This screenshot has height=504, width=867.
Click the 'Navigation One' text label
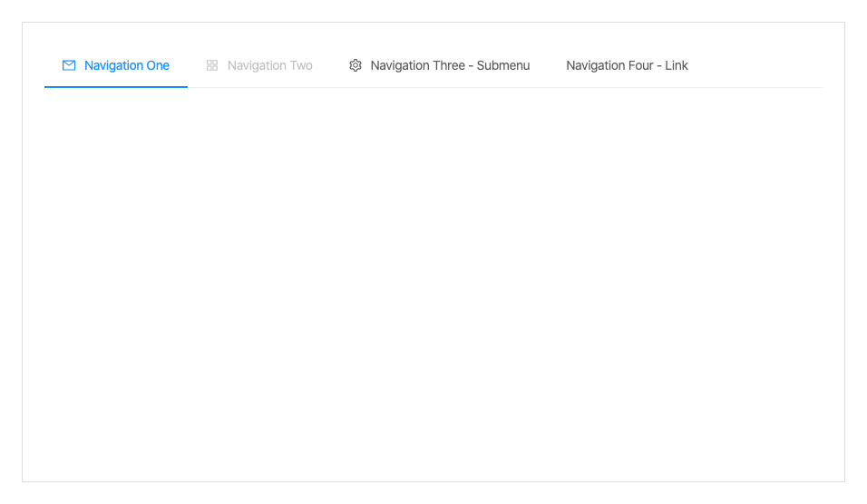click(x=127, y=65)
